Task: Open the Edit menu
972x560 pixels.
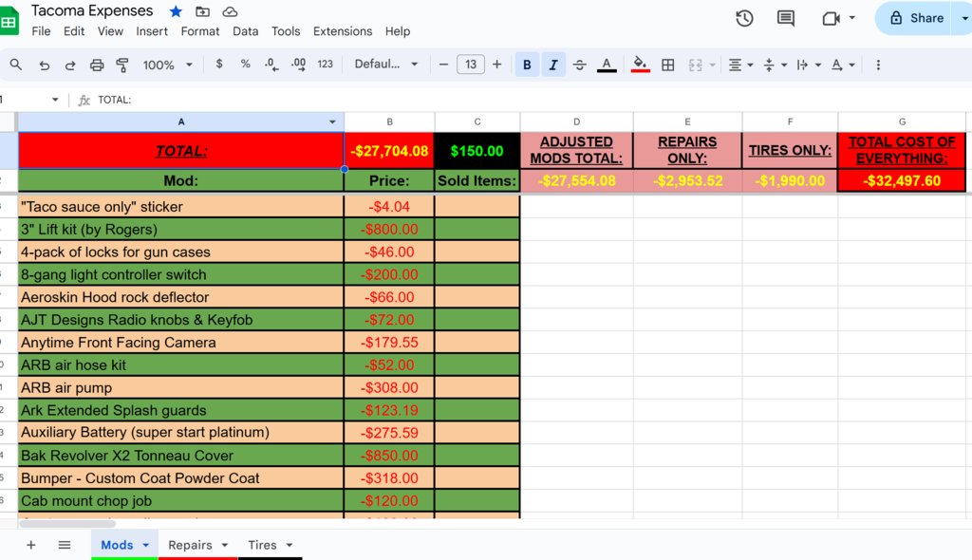Action: point(74,31)
